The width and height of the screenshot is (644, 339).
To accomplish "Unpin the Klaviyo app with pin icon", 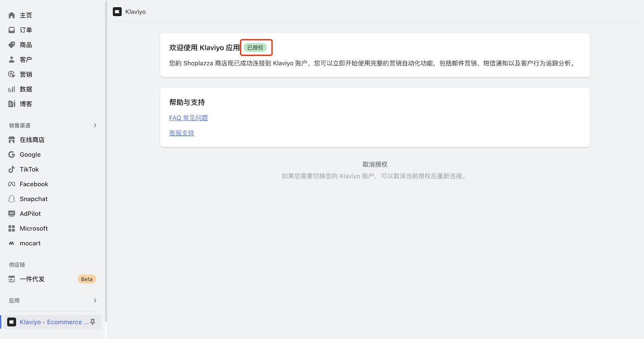I will click(x=93, y=322).
